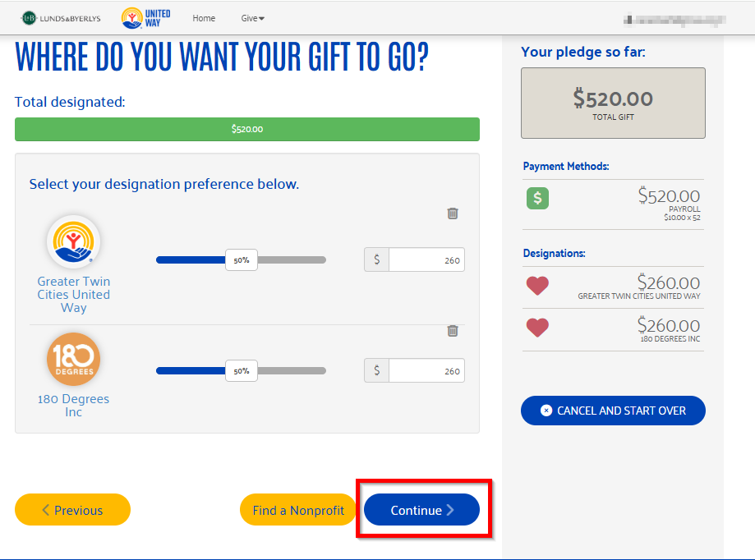
Task: Click the United Way logo in the header
Action: coord(146,18)
